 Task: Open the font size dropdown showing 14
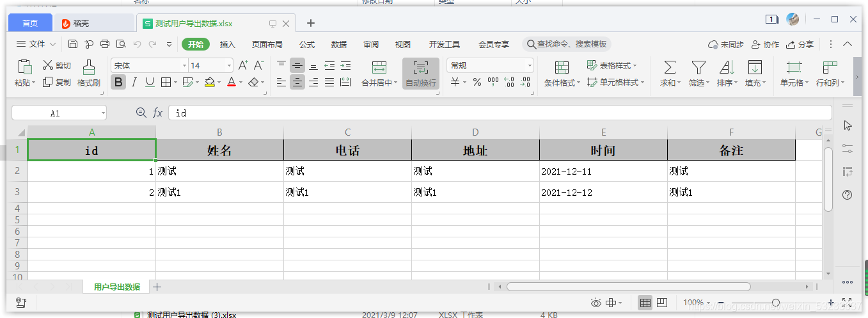click(x=229, y=65)
